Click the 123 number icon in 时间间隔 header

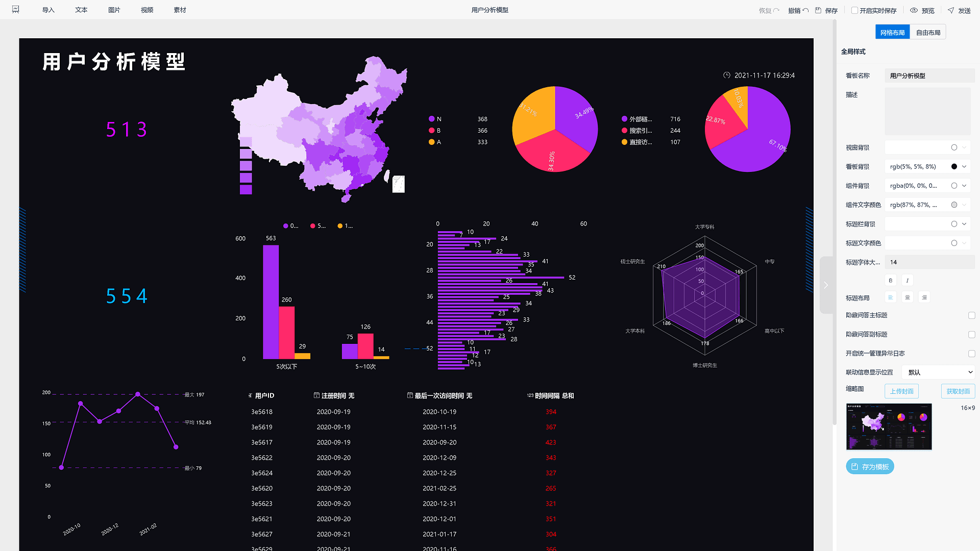[x=530, y=395]
